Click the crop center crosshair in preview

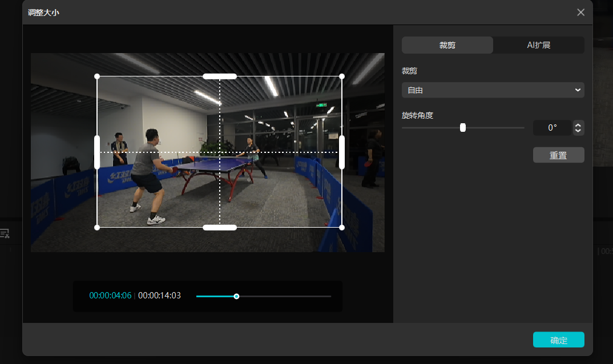pos(220,152)
